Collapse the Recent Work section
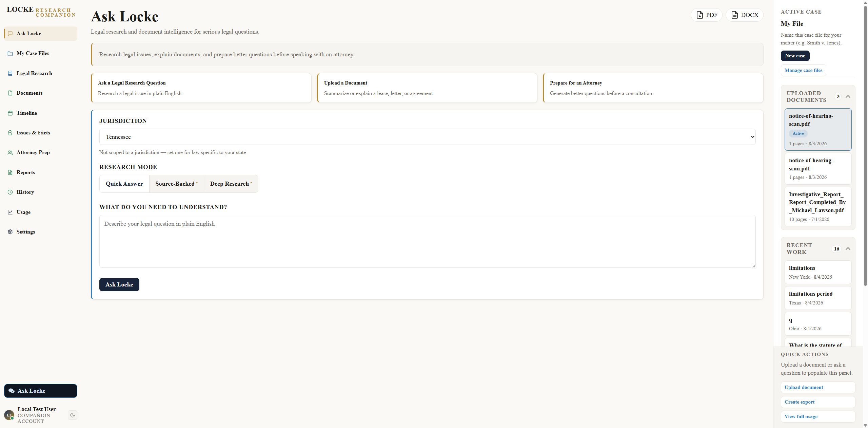Screen dimensions: 868x428 click(848, 249)
